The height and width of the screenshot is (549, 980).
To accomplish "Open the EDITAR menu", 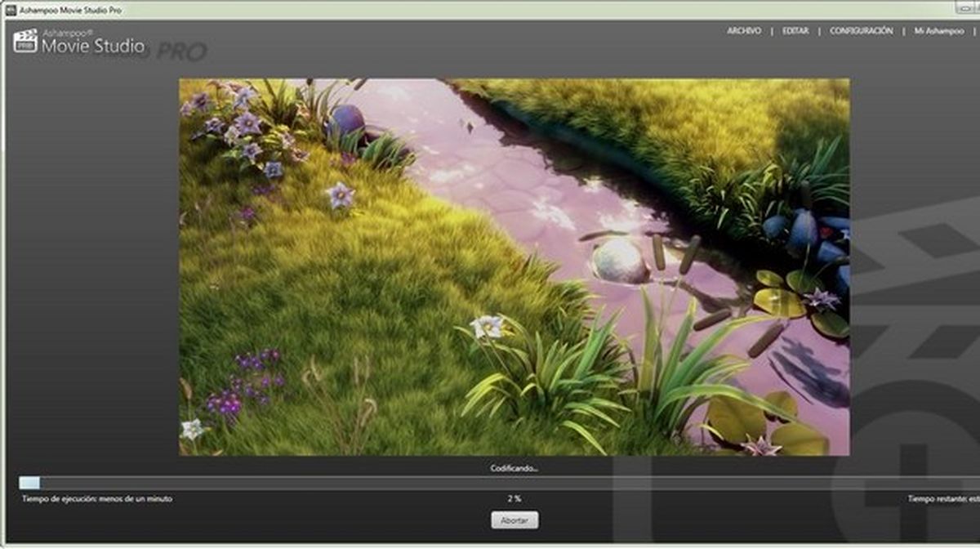I will (796, 30).
